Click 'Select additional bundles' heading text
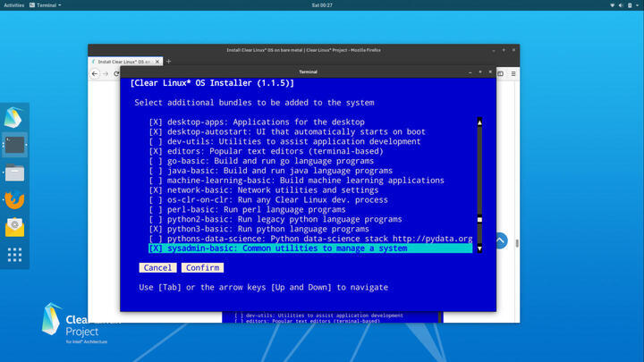 (254, 103)
